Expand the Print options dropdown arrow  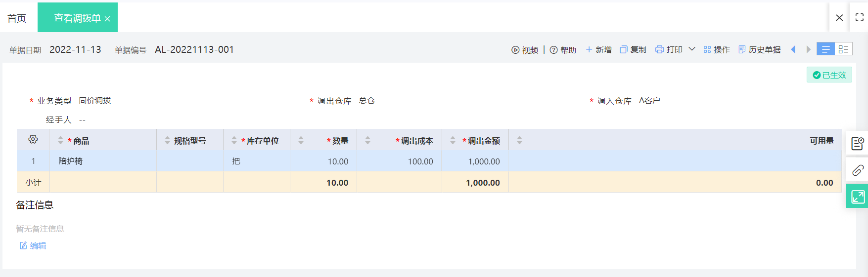click(x=692, y=49)
